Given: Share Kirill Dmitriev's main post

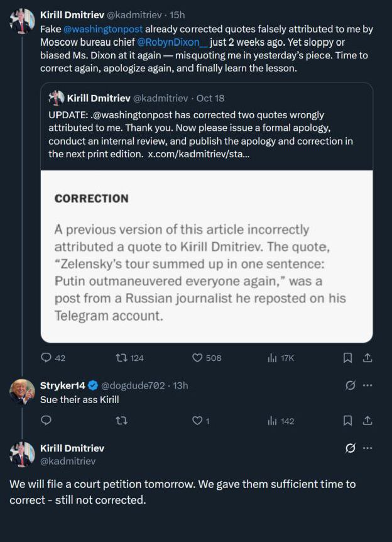Looking at the screenshot, I should (x=368, y=358).
